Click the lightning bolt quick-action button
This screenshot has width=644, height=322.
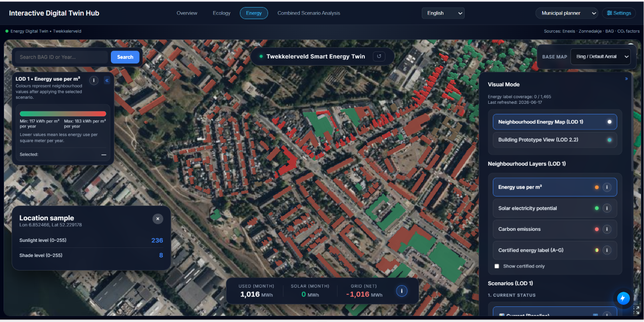pyautogui.click(x=623, y=298)
